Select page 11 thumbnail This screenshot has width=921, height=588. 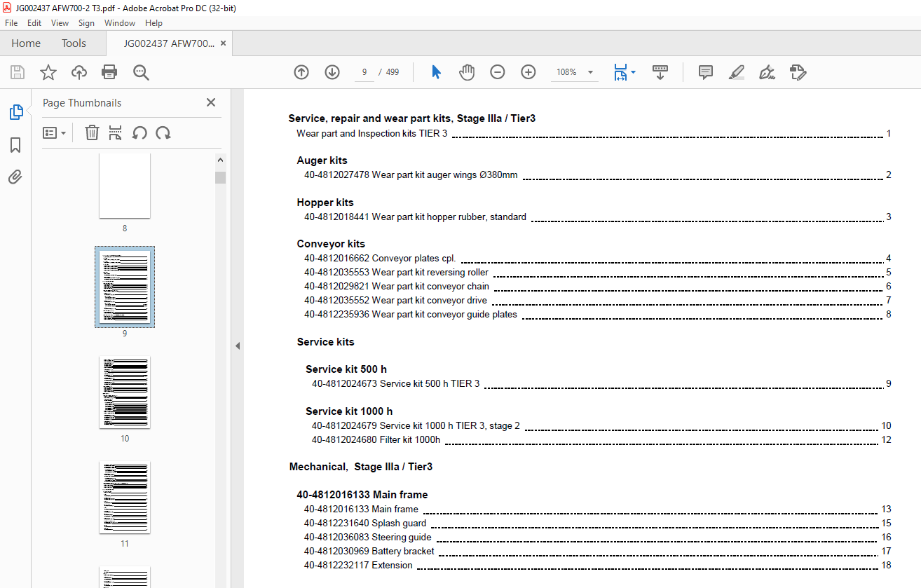[x=125, y=498]
